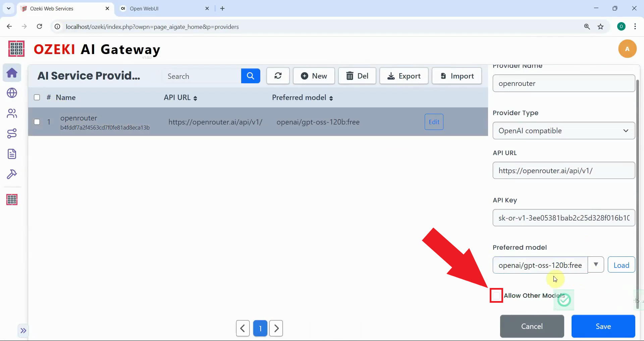Click the Ozeki grid logo at sidebar bottom
Image resolution: width=644 pixels, height=341 pixels.
click(12, 199)
